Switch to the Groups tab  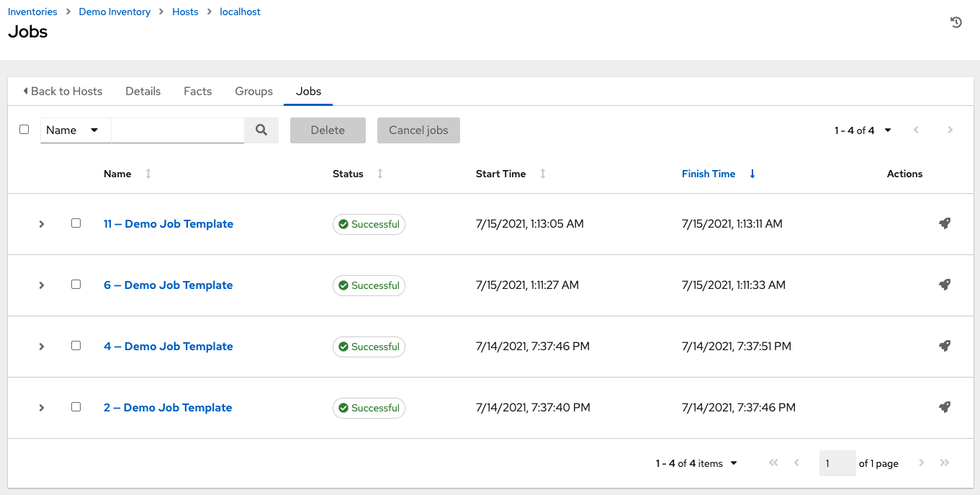253,91
